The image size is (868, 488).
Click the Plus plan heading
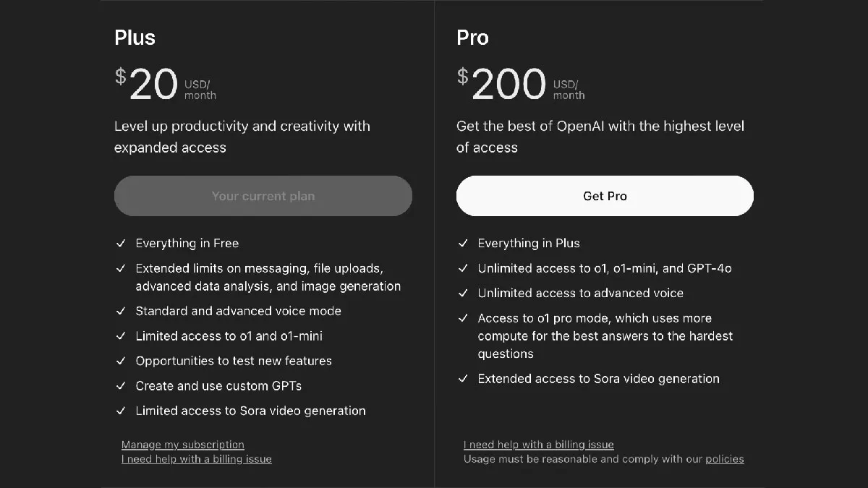tap(135, 38)
